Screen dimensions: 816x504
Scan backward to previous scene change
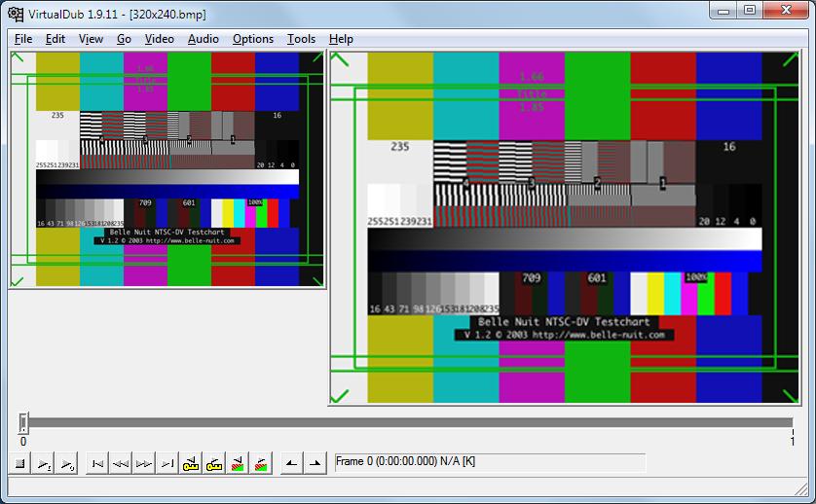[238, 463]
